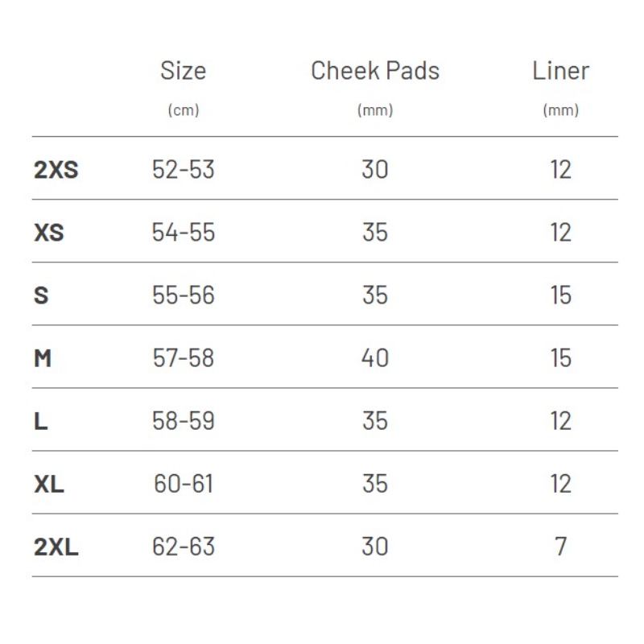
Task: Select the 2XL size row label
Action: pyautogui.click(x=56, y=547)
